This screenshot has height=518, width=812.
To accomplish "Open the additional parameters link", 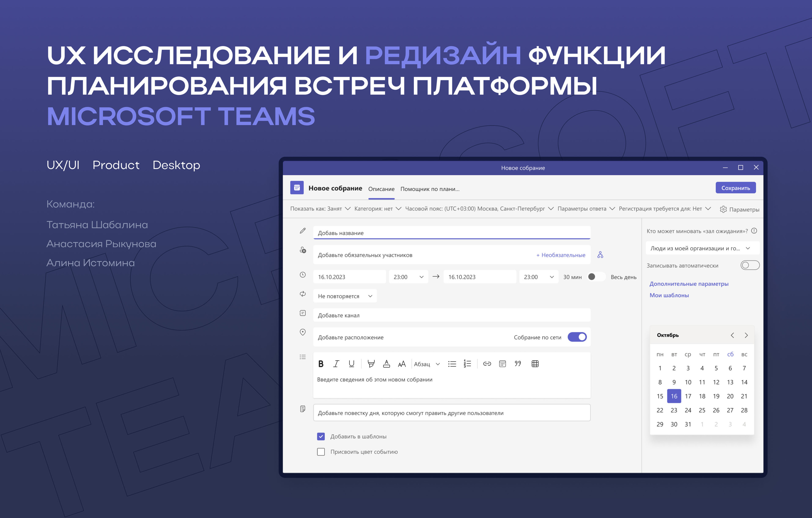I will tap(689, 284).
